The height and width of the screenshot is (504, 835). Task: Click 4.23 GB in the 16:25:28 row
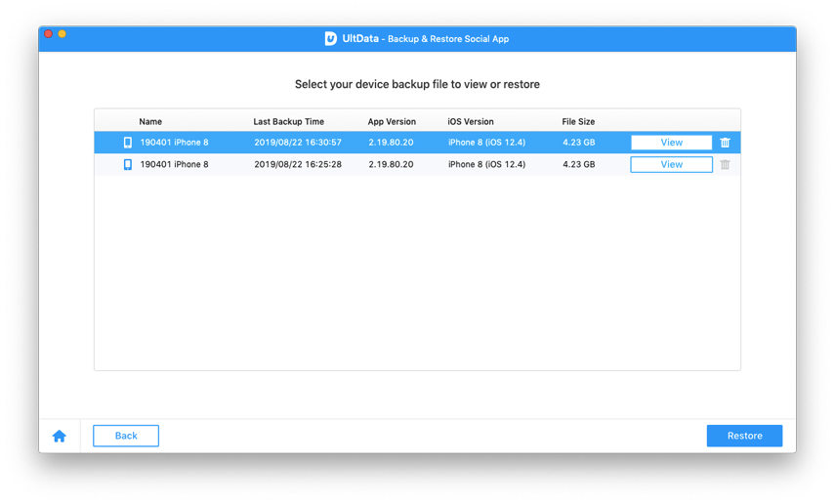(x=579, y=165)
